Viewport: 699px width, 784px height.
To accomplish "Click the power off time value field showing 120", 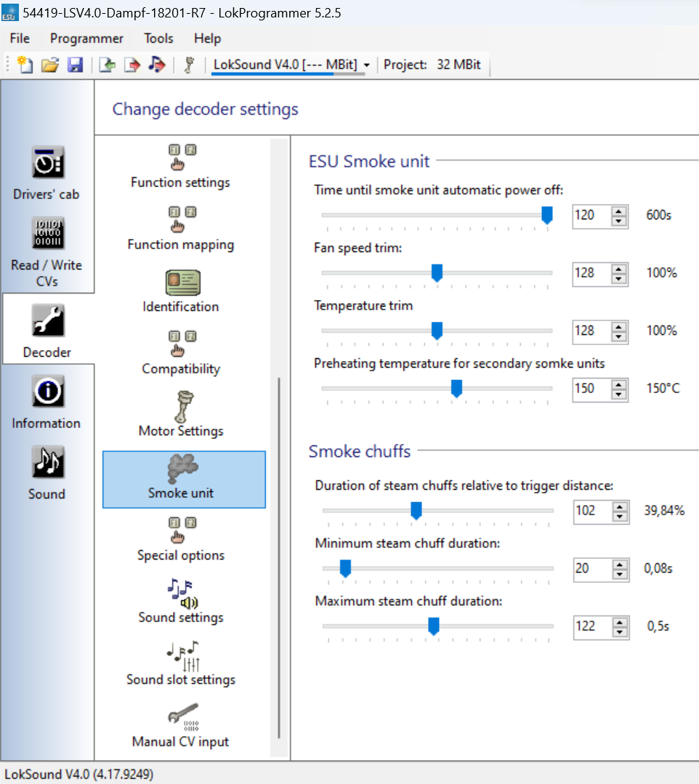I will (x=591, y=216).
